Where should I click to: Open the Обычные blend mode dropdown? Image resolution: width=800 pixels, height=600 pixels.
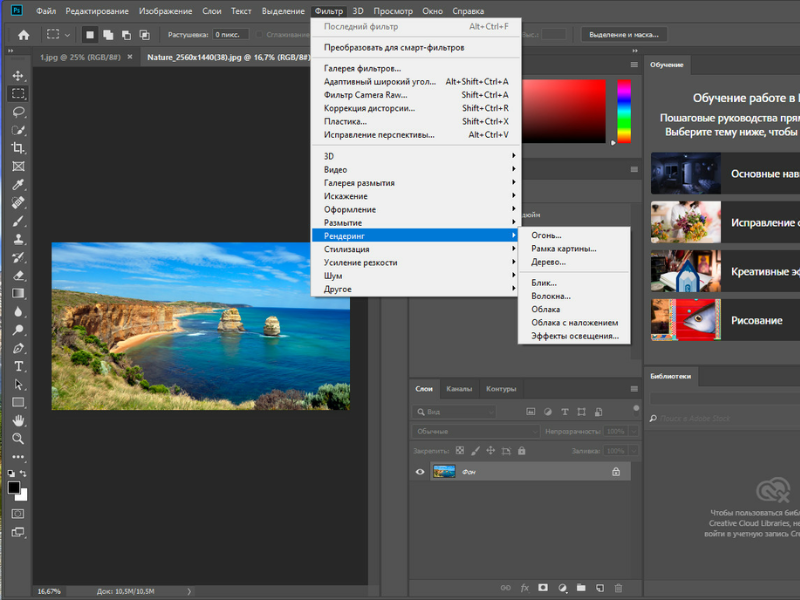[x=474, y=431]
